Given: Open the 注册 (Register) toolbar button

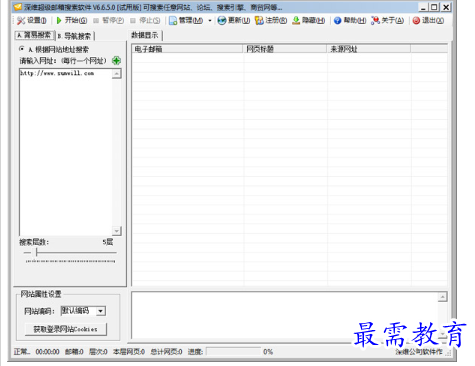Looking at the screenshot, I should (271, 21).
